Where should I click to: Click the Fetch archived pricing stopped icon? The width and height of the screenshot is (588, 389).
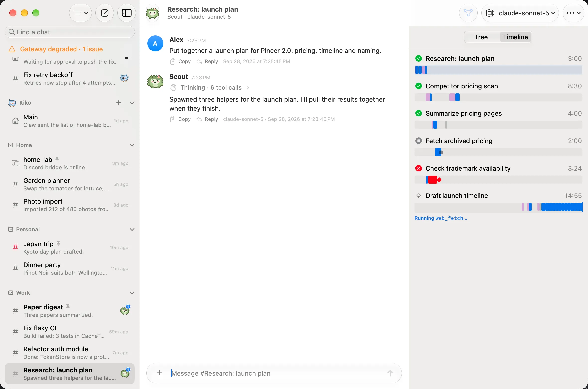419,141
